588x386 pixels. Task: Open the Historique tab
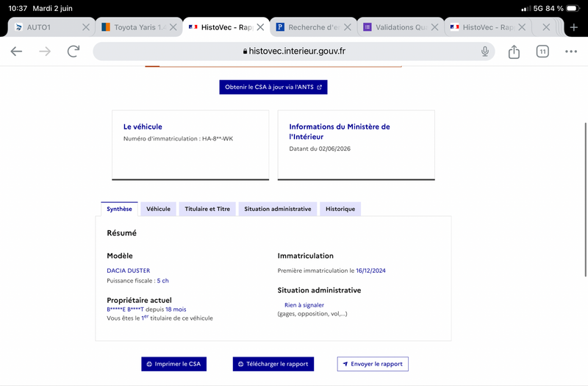[x=340, y=209]
